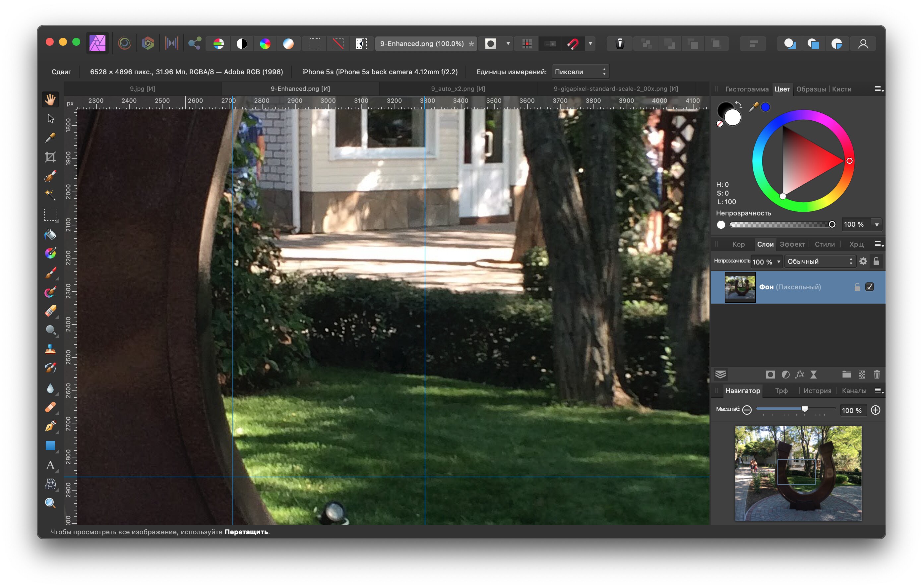Switch to Develop Persona
This screenshot has height=588, width=923.
point(148,43)
